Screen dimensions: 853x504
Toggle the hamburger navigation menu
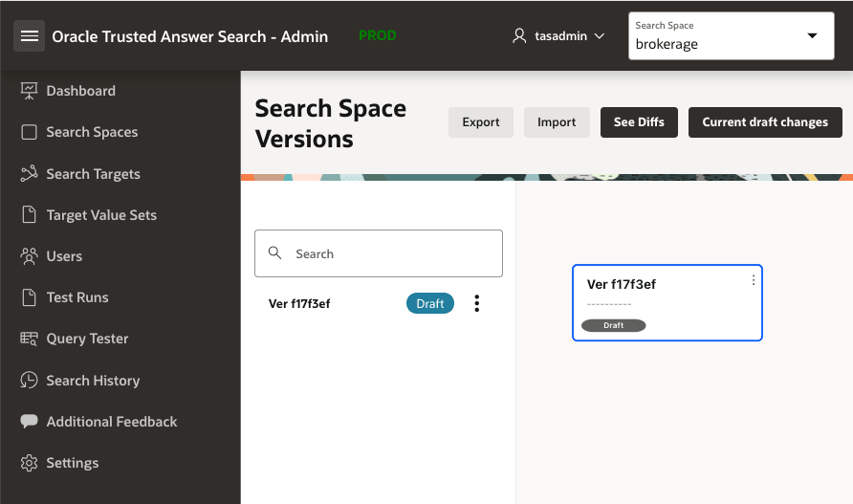[29, 36]
